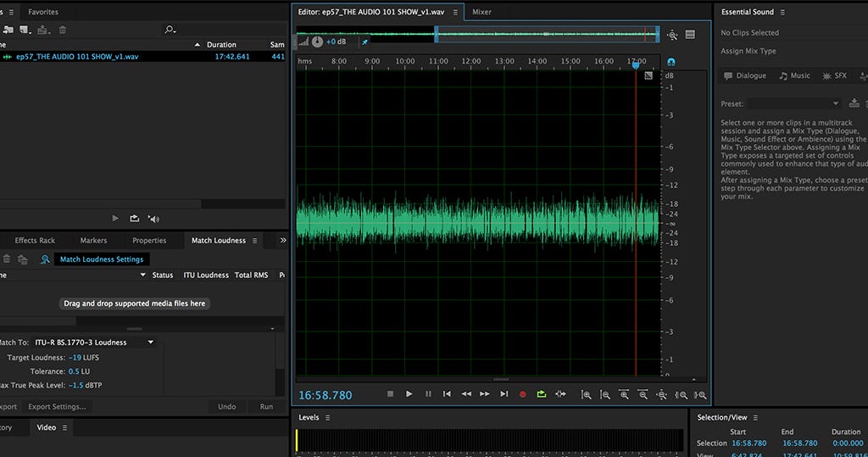868x457 pixels.
Task: Toggle spectral display view icon
Action: 690,35
